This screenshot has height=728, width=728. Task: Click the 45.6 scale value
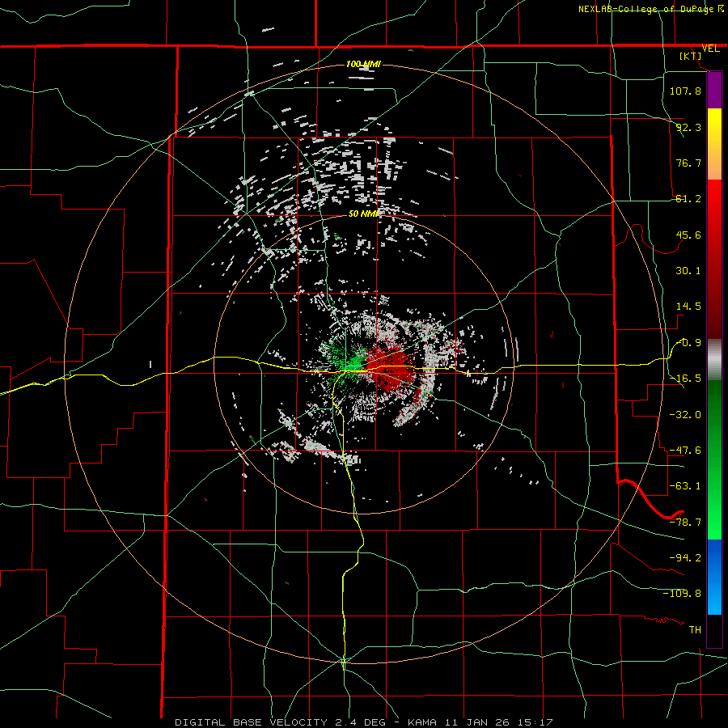688,235
